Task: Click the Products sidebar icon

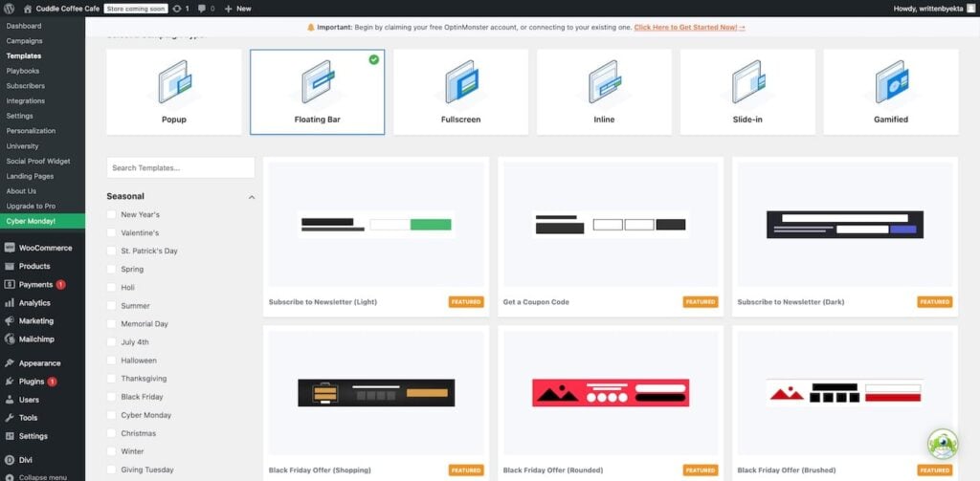Action: (x=10, y=266)
